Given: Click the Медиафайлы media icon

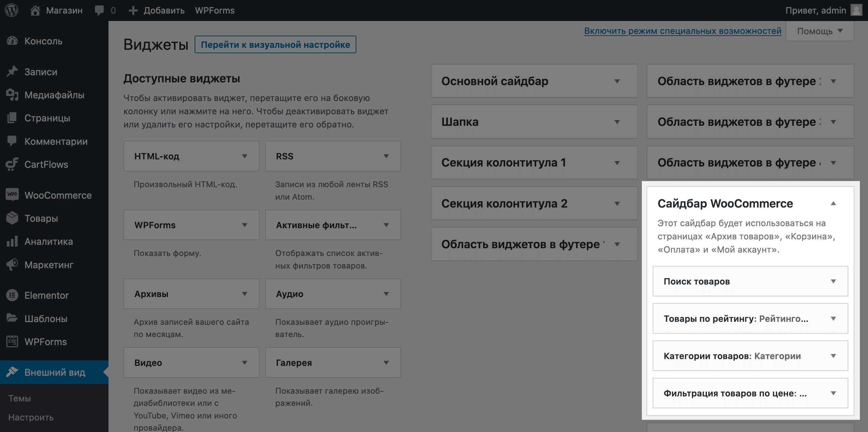Looking at the screenshot, I should pos(12,95).
